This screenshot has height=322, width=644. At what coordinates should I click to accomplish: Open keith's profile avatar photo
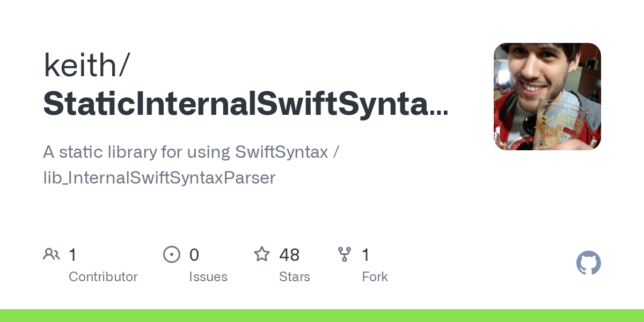pyautogui.click(x=547, y=97)
